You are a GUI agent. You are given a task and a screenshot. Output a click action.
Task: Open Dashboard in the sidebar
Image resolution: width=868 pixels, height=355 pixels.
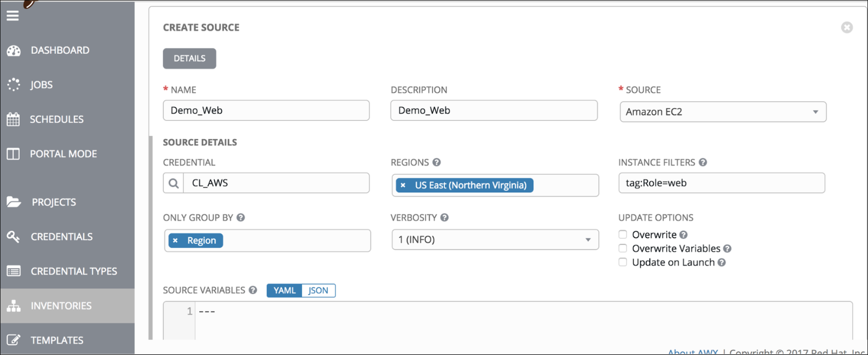coord(67,50)
